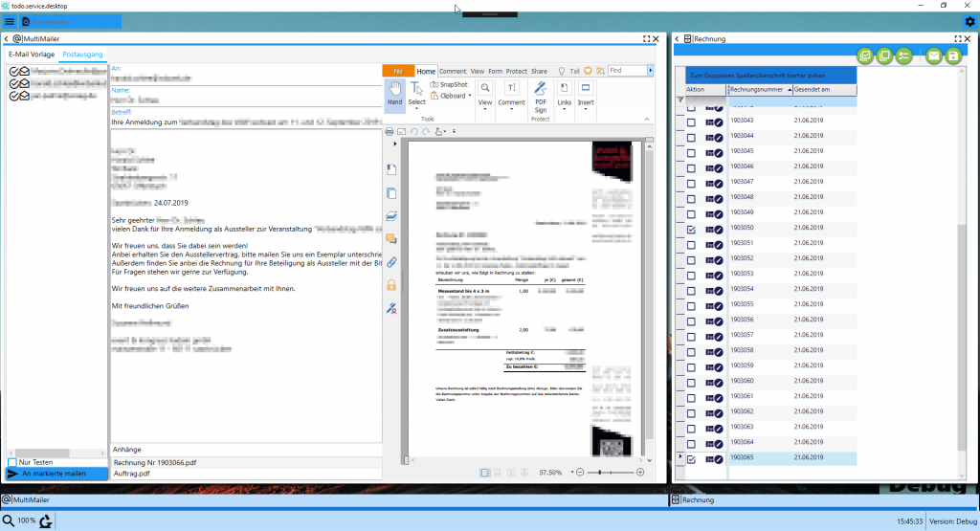Screen dimensions: 980x531
Task: Open the Links dropdown in ribbon
Action: coord(564,109)
